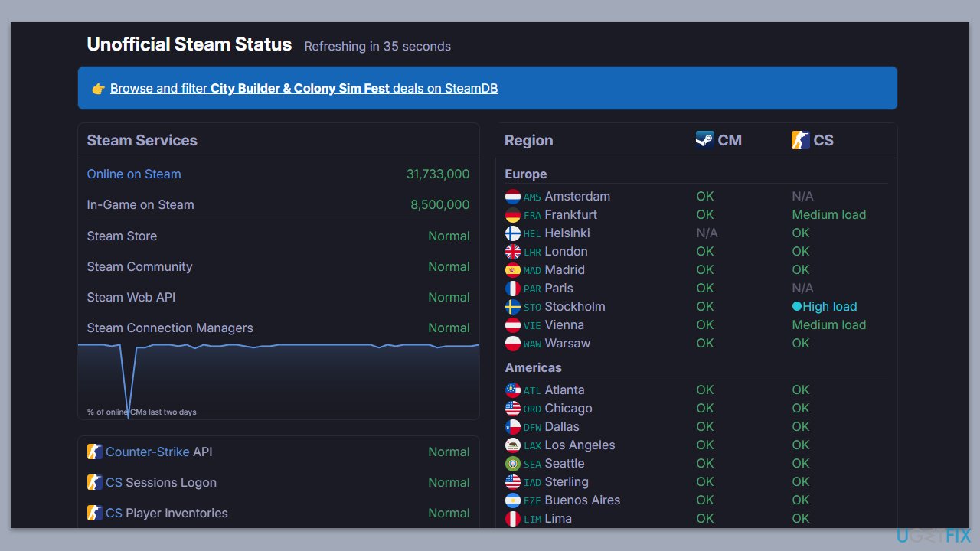Click the Counter-Strike API row icon
The width and height of the screenshot is (980, 551).
94,452
